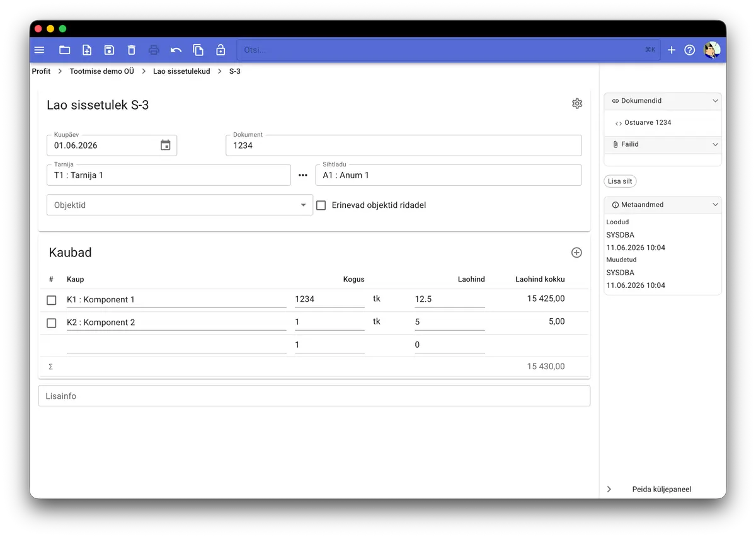Check the K2 : Komponent 2 row checkbox
Screen dimensions: 756x538
click(x=52, y=323)
